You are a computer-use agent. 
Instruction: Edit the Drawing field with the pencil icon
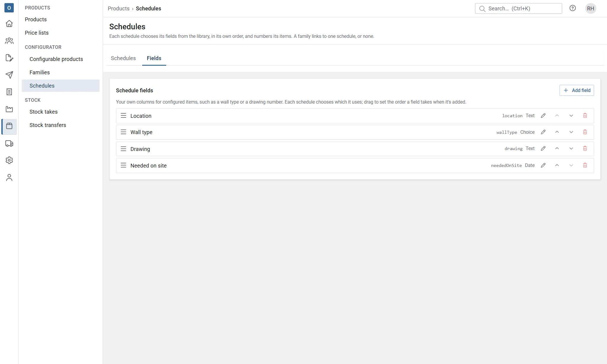click(543, 149)
